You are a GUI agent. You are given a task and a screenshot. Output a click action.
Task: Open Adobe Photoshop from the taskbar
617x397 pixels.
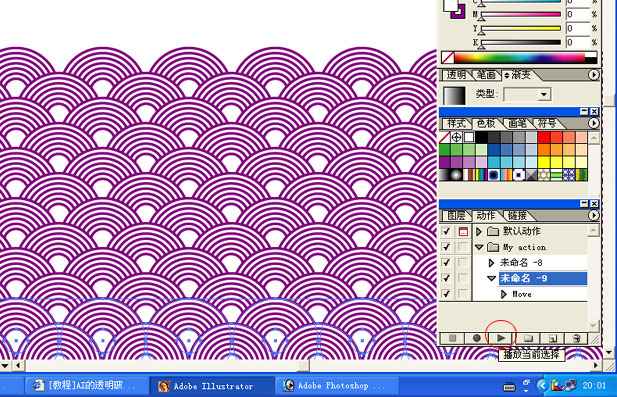coord(336,386)
